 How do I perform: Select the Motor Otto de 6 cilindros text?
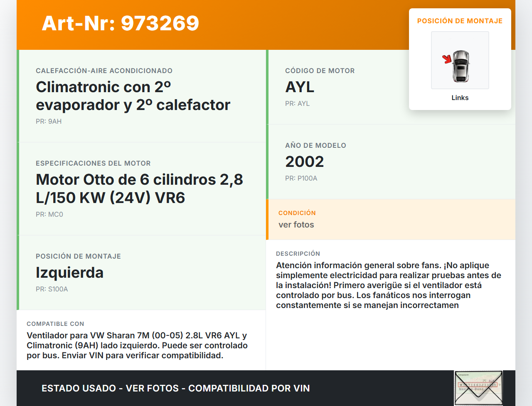pos(139,188)
